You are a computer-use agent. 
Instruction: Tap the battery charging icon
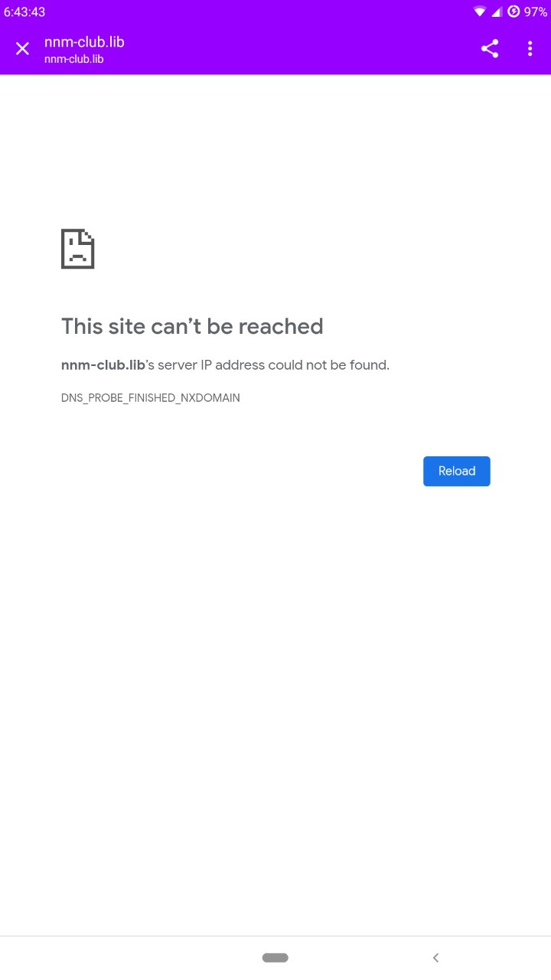point(514,11)
